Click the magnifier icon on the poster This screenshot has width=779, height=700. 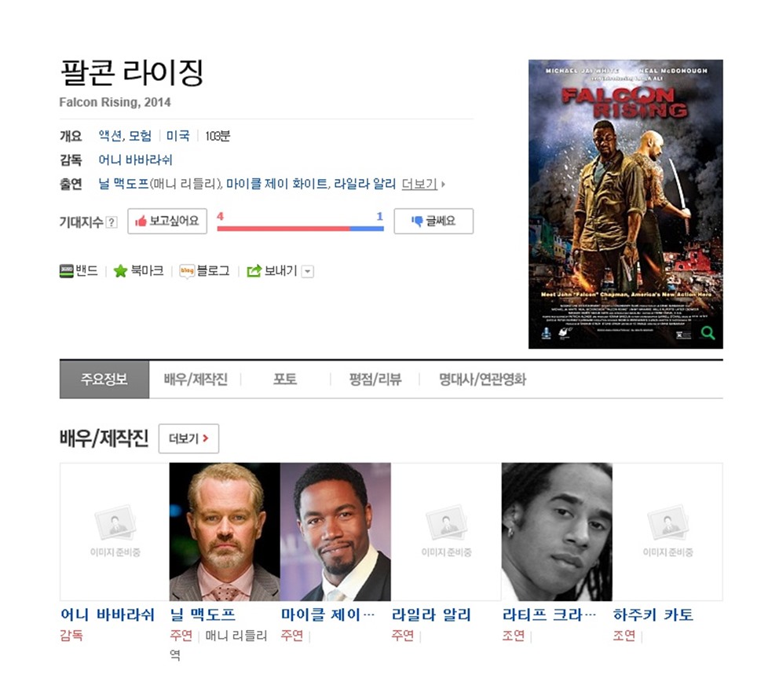[708, 332]
